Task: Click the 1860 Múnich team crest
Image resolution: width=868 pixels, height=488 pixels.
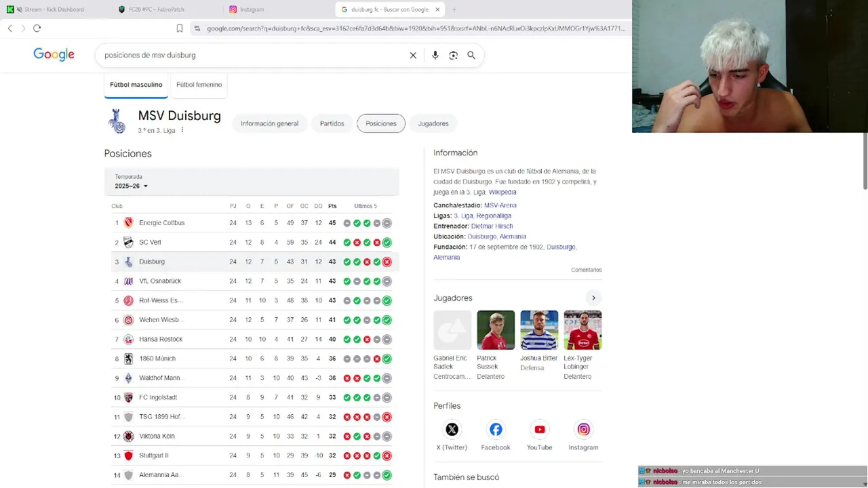Action: coord(128,359)
